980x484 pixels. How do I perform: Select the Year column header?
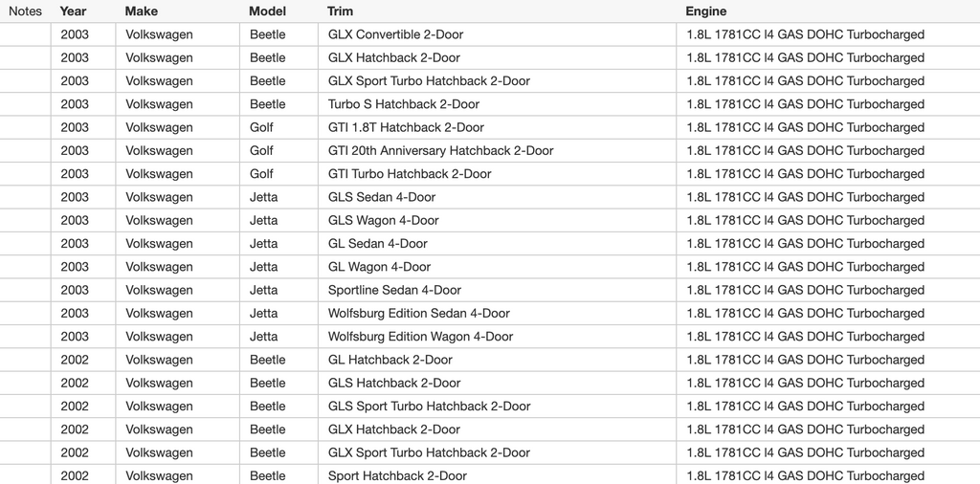tap(73, 11)
